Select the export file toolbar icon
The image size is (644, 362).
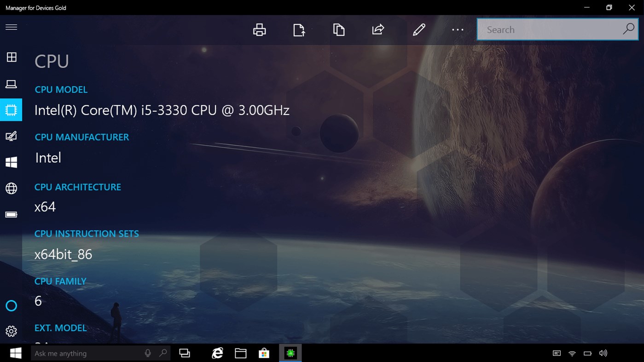[x=298, y=29]
